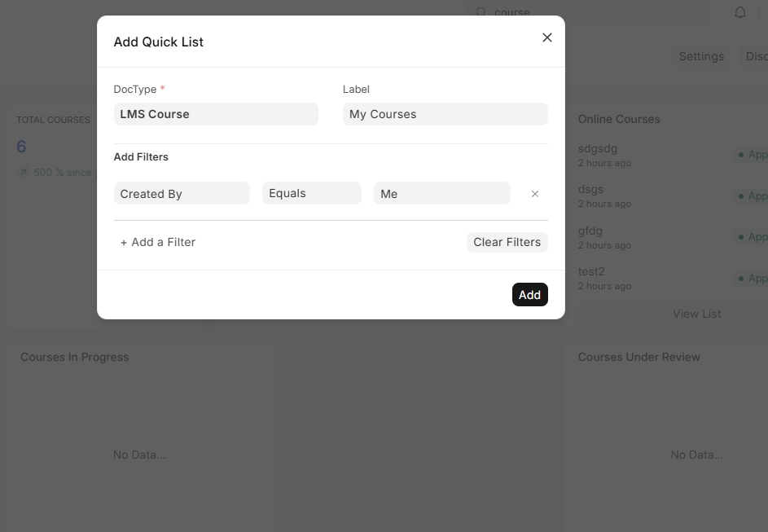This screenshot has height=532, width=768.
Task: Edit the Label field My Courses
Action: 445,114
